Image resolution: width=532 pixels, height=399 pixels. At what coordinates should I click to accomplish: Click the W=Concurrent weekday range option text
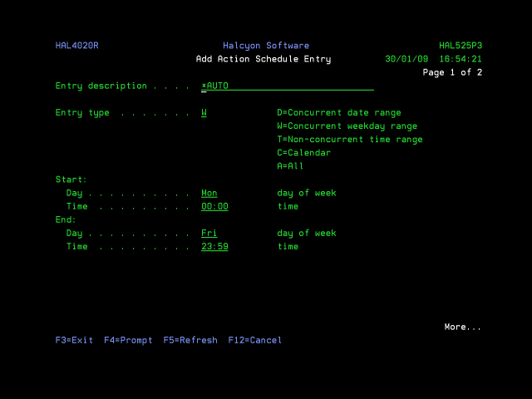coord(347,126)
